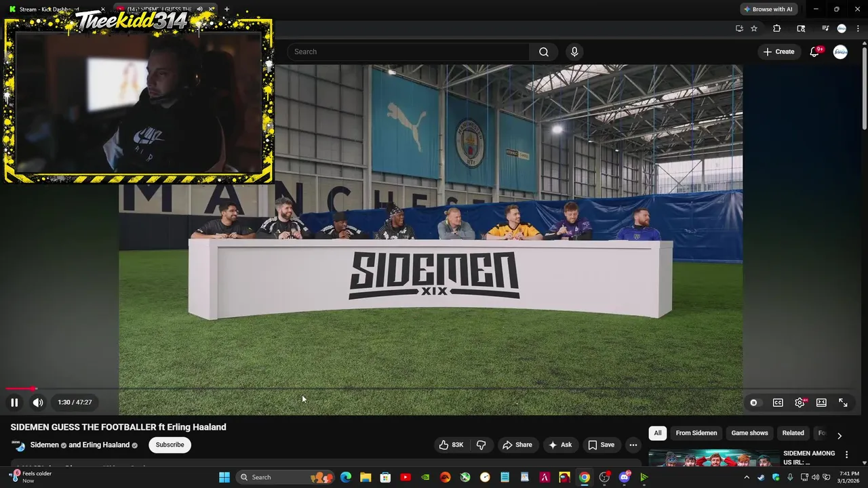Start voice search with the microphone icon

point(574,52)
